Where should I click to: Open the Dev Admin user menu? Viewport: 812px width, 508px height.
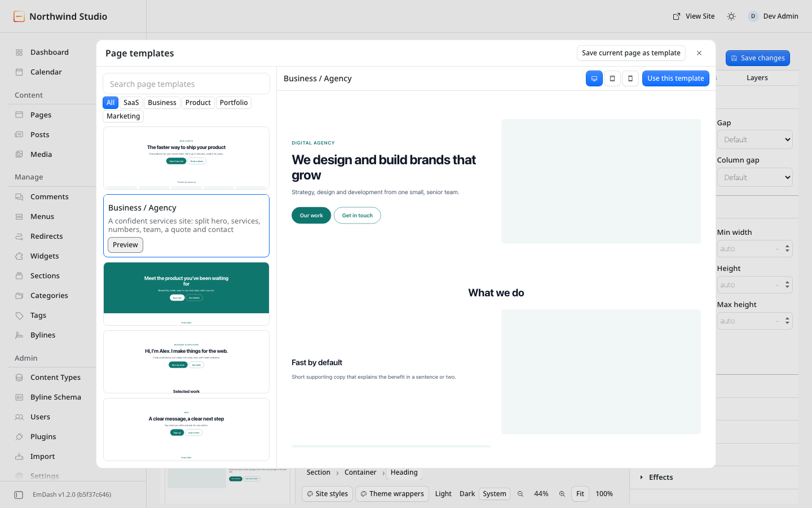click(x=773, y=16)
